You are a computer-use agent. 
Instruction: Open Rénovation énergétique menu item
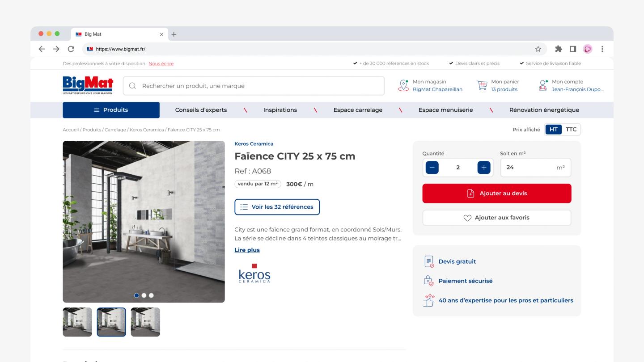pyautogui.click(x=544, y=110)
